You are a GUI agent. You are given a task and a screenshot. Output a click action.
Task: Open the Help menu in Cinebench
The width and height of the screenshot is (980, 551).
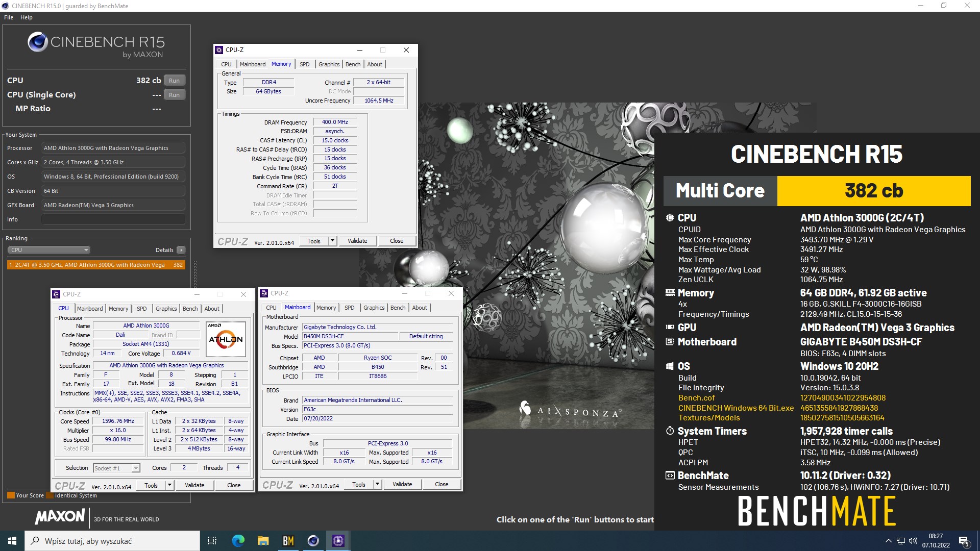pos(27,17)
